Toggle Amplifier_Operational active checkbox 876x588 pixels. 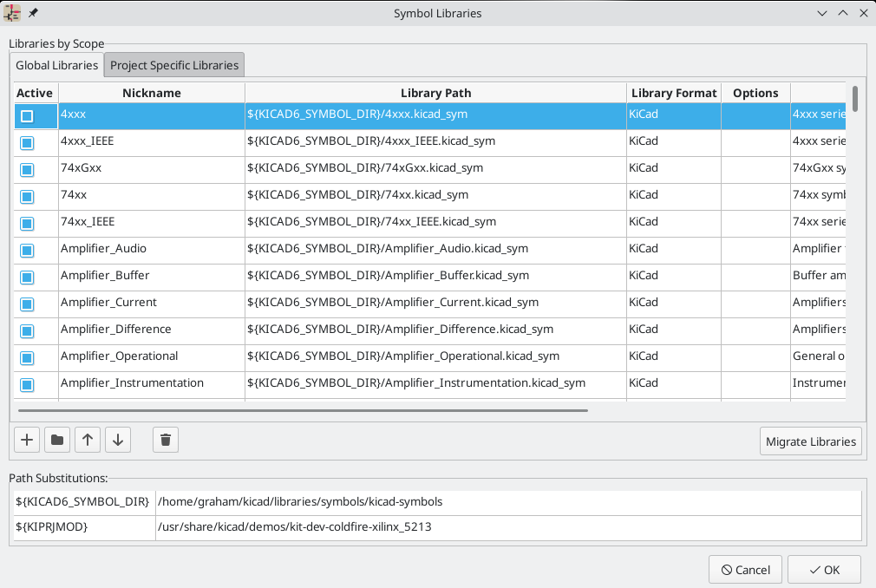(x=27, y=357)
